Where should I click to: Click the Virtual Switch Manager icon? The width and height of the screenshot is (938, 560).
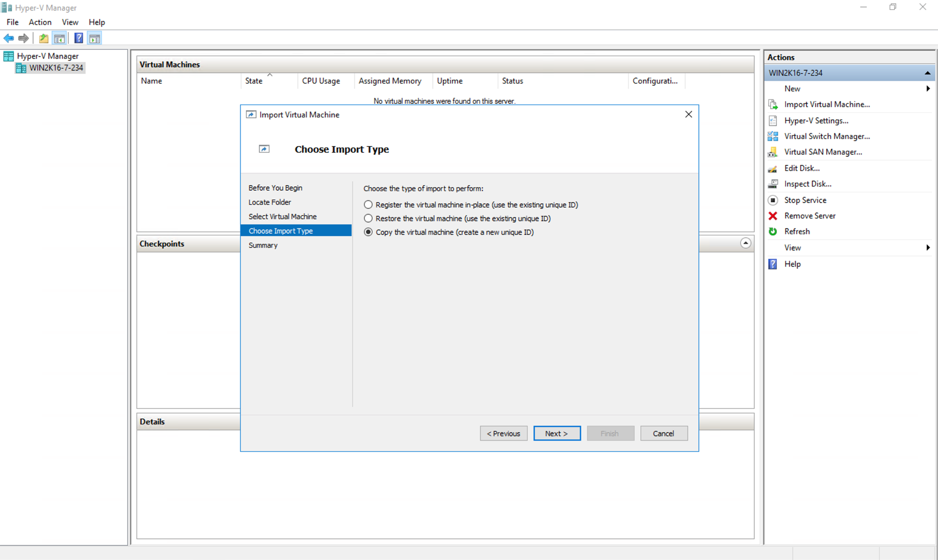(x=773, y=136)
